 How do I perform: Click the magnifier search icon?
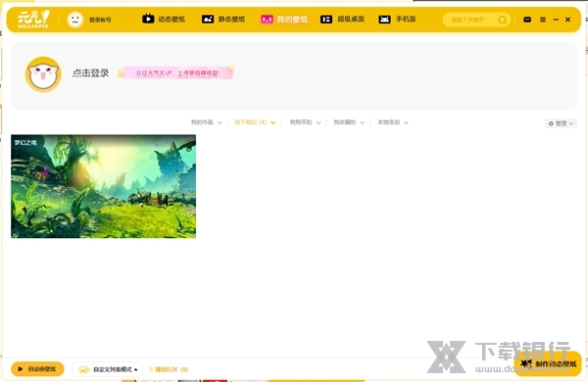[502, 20]
